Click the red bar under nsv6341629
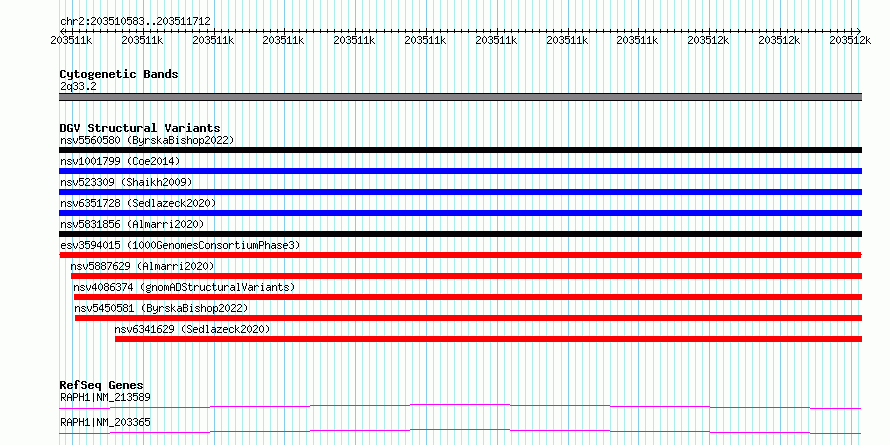This screenshot has height=445, width=890. (489, 339)
